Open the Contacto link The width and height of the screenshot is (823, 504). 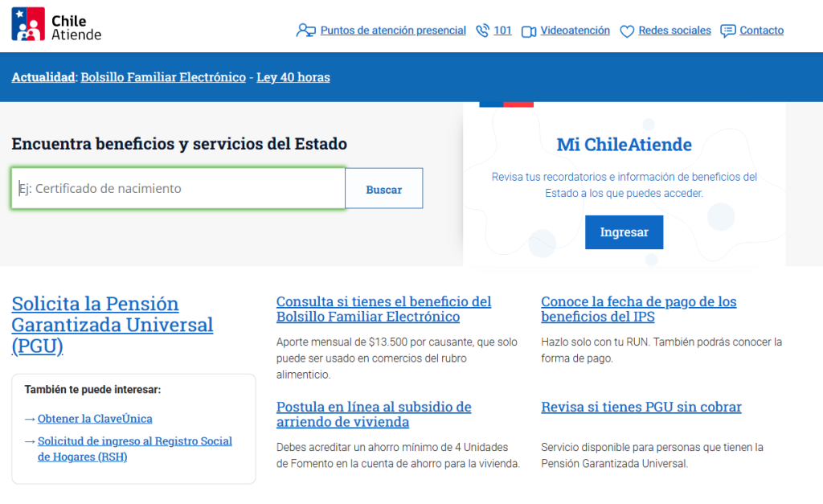pyautogui.click(x=762, y=31)
